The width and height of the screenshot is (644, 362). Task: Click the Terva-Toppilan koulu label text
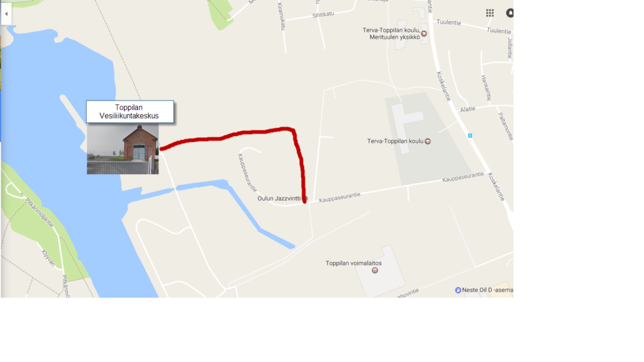coord(395,141)
